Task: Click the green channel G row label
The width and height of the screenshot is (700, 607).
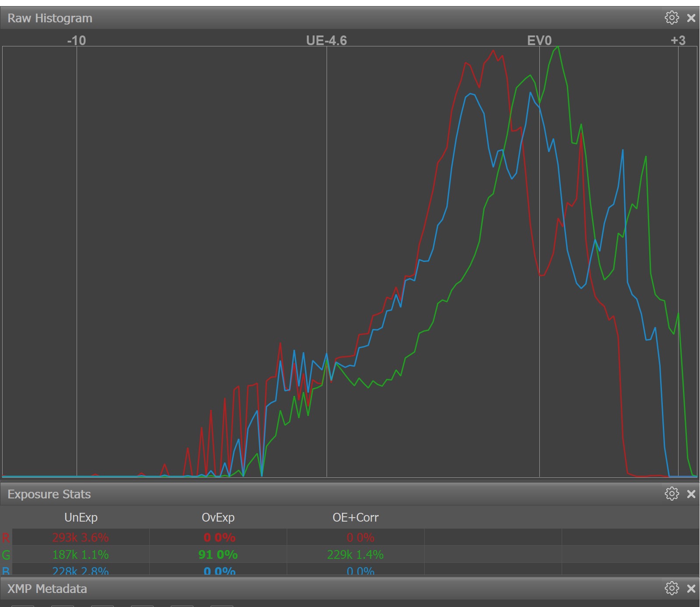Action: click(6, 555)
